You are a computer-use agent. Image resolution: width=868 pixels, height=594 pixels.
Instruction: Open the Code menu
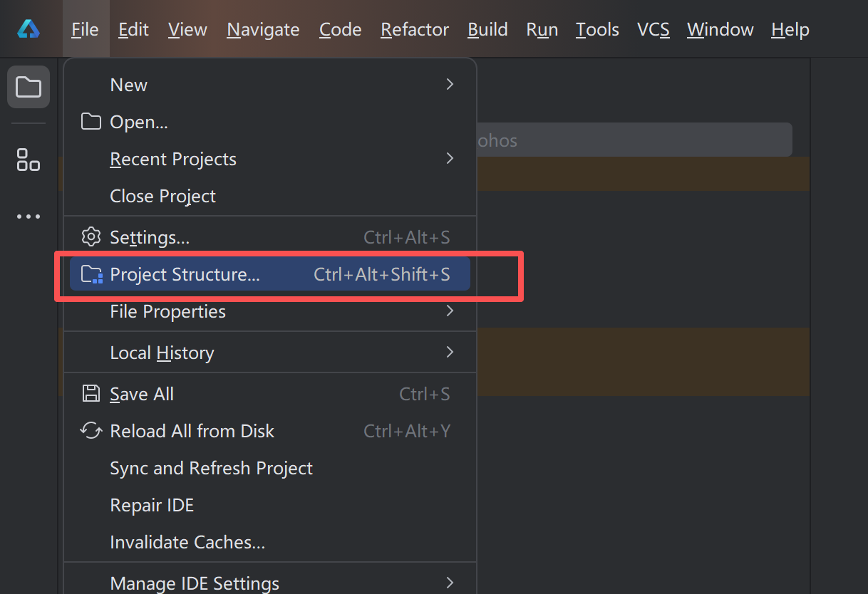[x=340, y=29]
